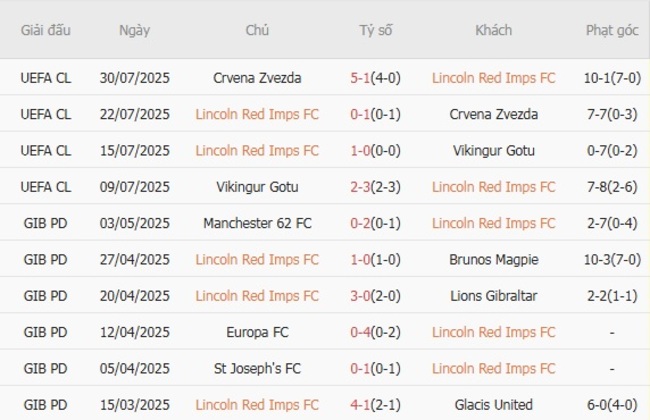
Task: Open away team Crvena Zvezda link
Action: [494, 114]
